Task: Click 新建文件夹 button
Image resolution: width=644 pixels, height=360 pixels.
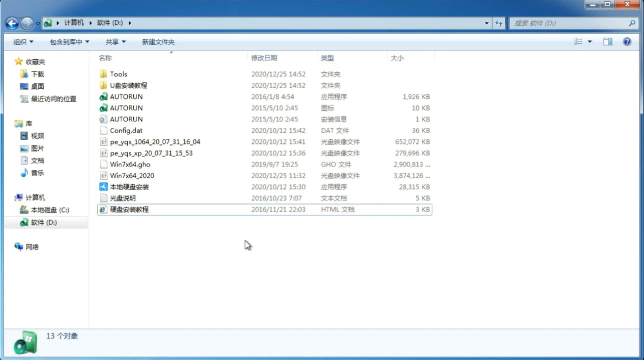Action: 158,42
